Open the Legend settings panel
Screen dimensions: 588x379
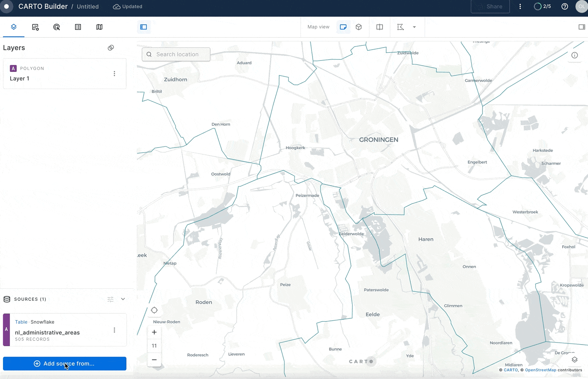[78, 27]
